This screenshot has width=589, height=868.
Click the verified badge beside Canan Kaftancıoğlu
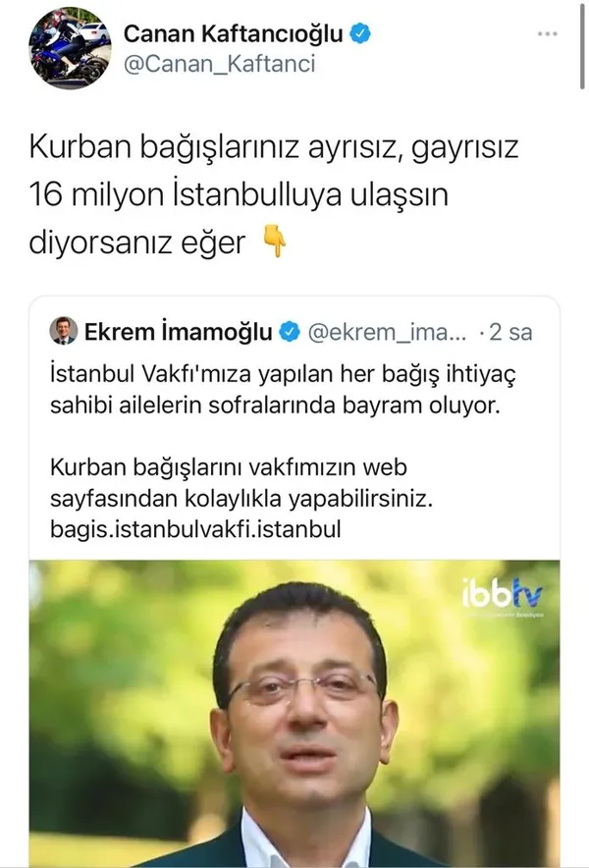360,33
